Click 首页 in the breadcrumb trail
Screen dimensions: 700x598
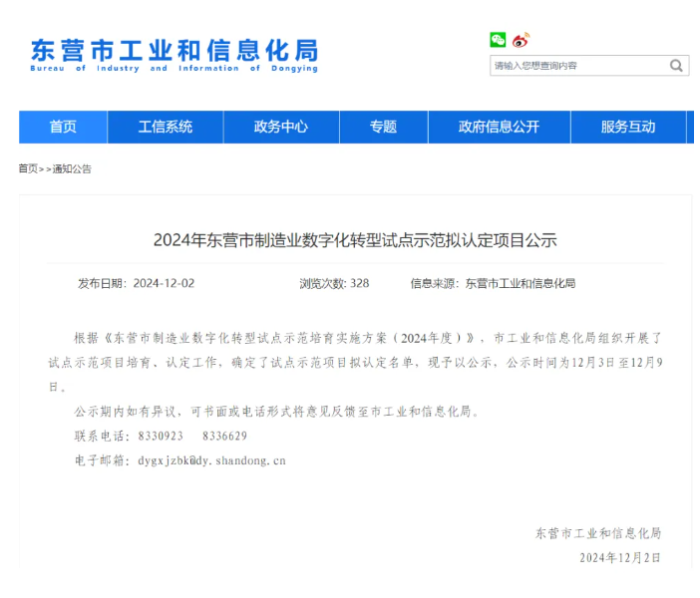28,169
